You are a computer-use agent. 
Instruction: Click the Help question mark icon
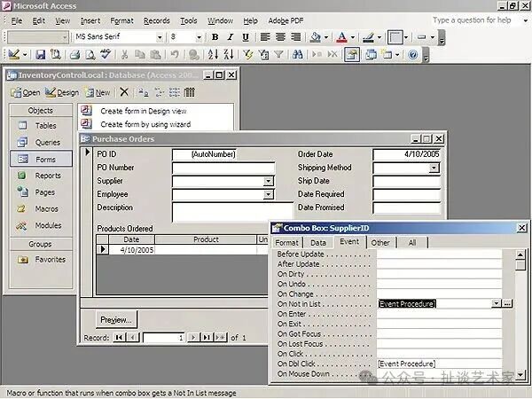click(412, 55)
